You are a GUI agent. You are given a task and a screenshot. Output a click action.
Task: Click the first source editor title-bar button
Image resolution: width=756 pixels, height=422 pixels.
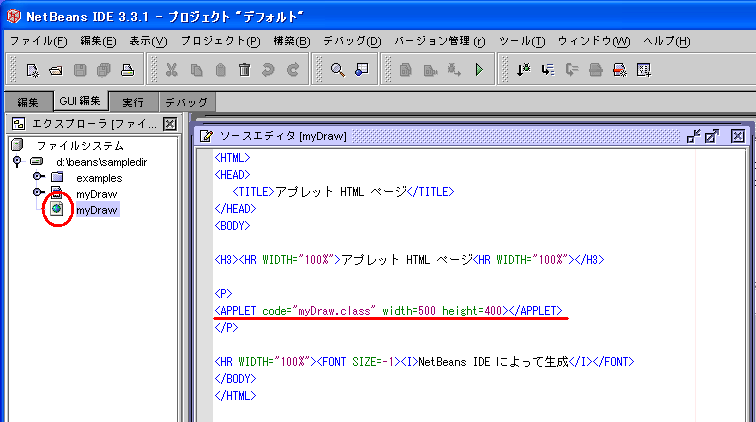click(693, 136)
